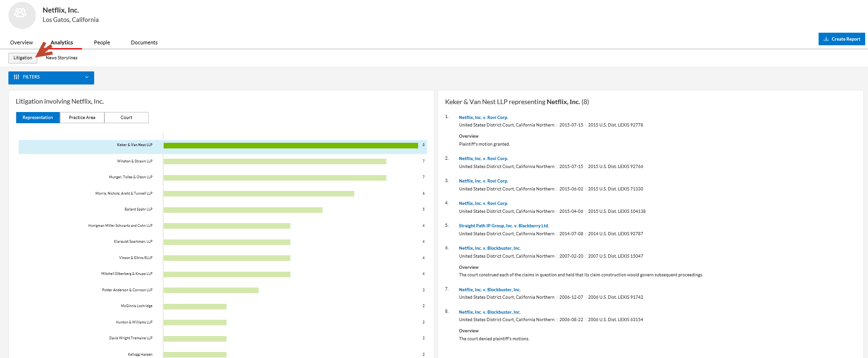Click citation 2015 U.S. Dist. LEXIS 71330
This screenshot has width=868, height=358.
[x=615, y=189]
